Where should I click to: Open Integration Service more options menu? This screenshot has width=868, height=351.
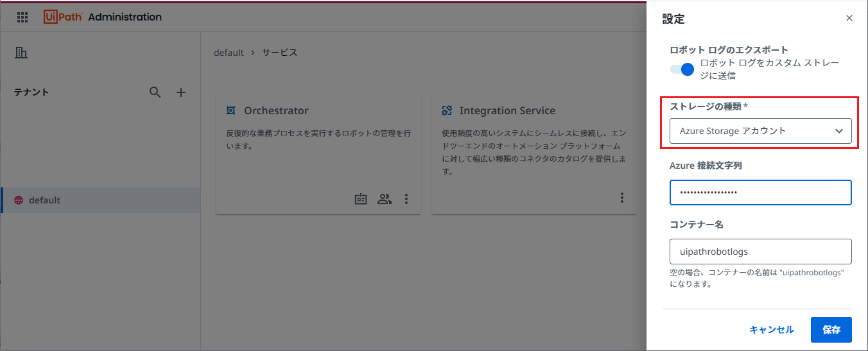coord(622,198)
